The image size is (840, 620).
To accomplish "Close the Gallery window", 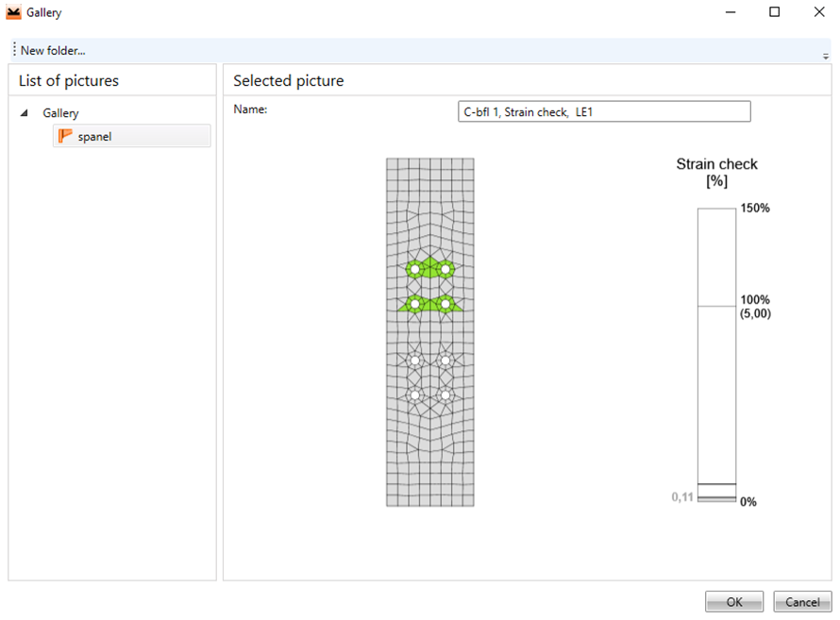I will [819, 11].
